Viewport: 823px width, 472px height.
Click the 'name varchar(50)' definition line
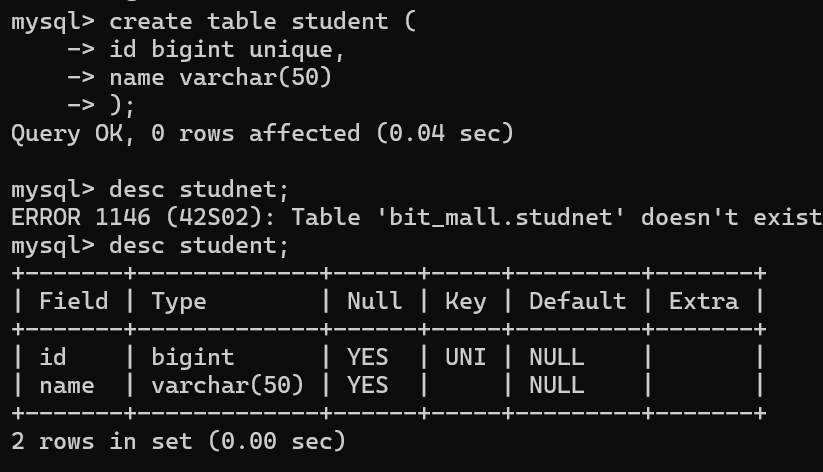point(219,77)
